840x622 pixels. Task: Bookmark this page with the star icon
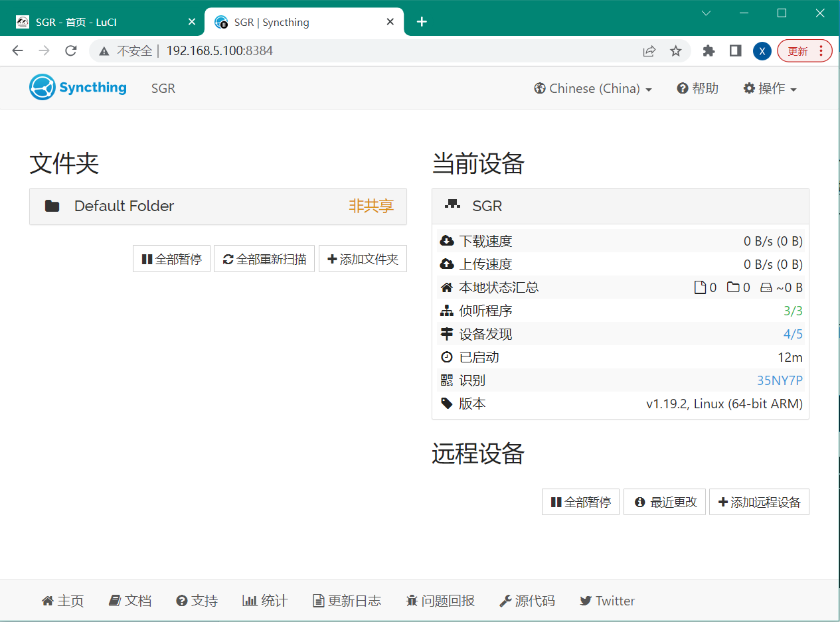click(676, 51)
